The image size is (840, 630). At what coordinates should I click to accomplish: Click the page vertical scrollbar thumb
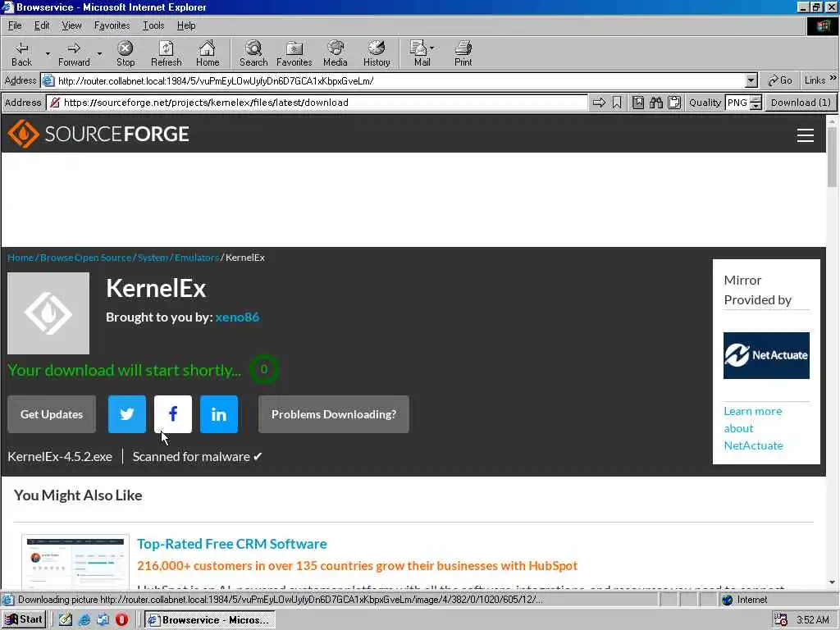[x=832, y=157]
